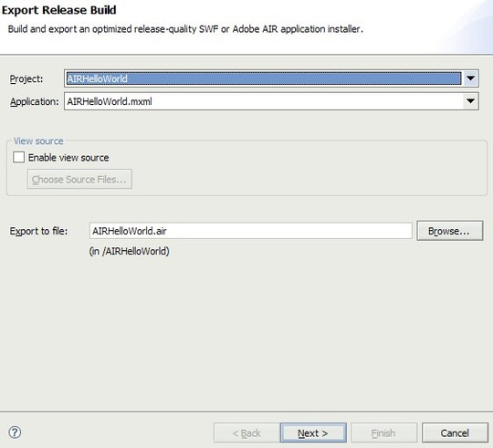493x448 pixels.
Task: Click the Export to file text field
Action: [x=250, y=231]
